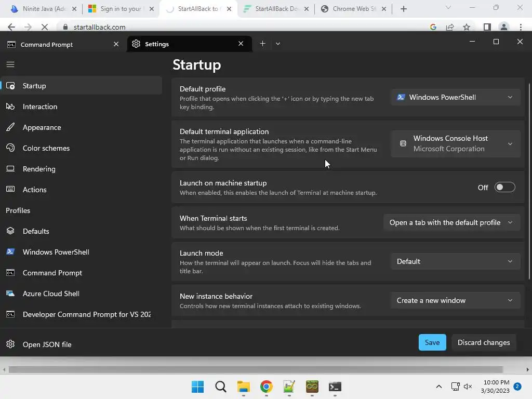Open a new terminal tab with plus
Screen dimensions: 532x399
[262, 44]
